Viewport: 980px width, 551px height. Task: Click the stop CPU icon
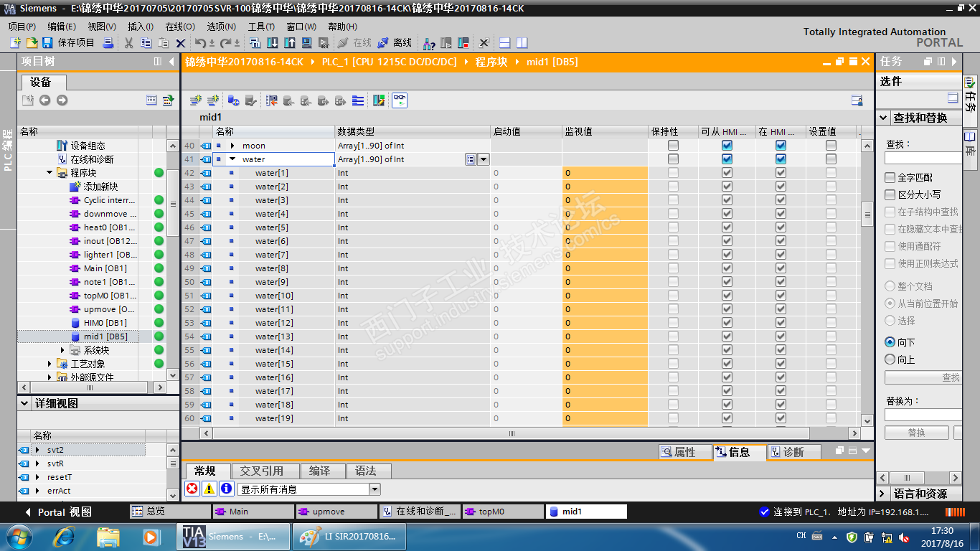pos(463,43)
